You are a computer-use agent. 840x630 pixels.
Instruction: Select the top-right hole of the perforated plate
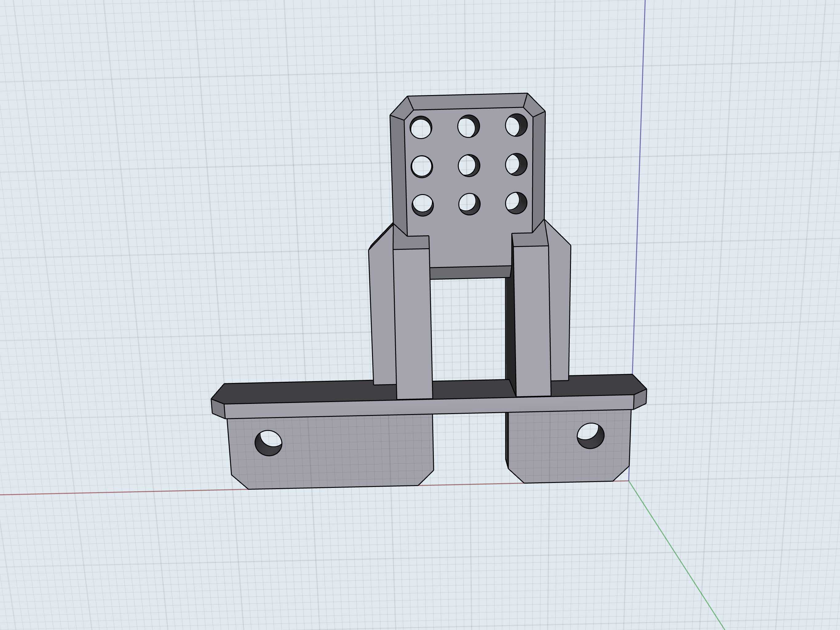[516, 125]
